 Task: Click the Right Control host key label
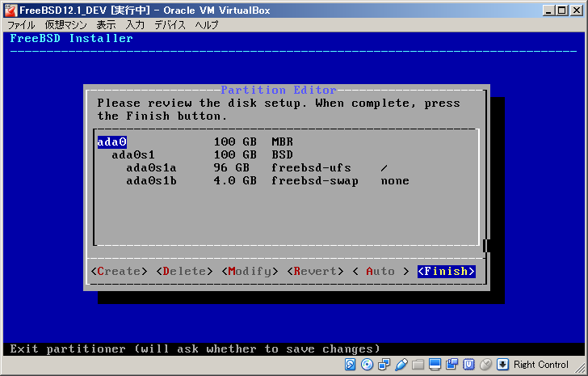coord(541,365)
